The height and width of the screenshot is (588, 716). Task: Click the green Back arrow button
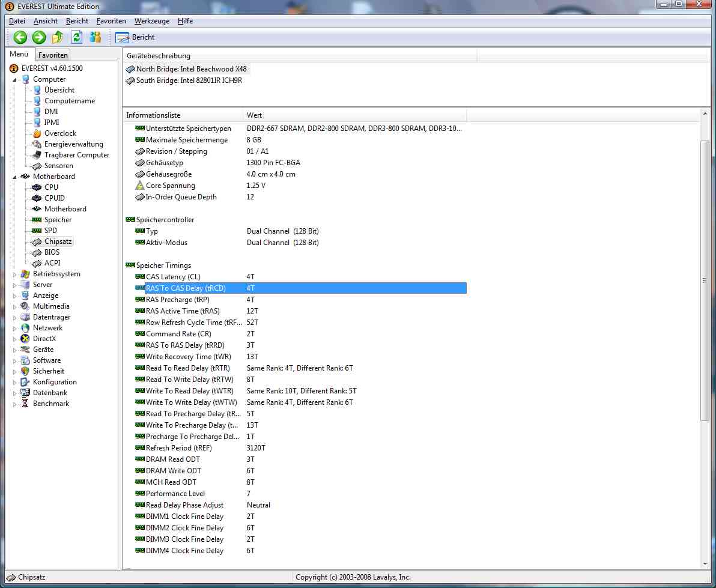pos(20,37)
